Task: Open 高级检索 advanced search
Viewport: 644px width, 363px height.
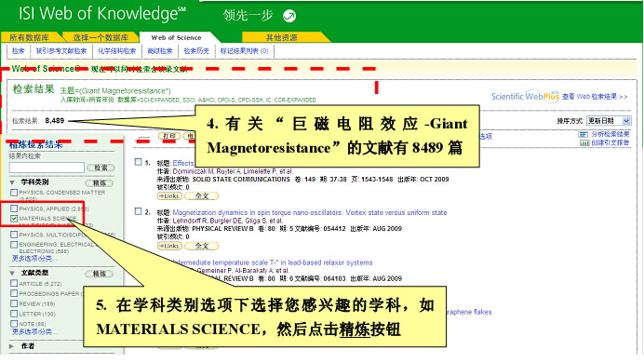Action: [160, 51]
